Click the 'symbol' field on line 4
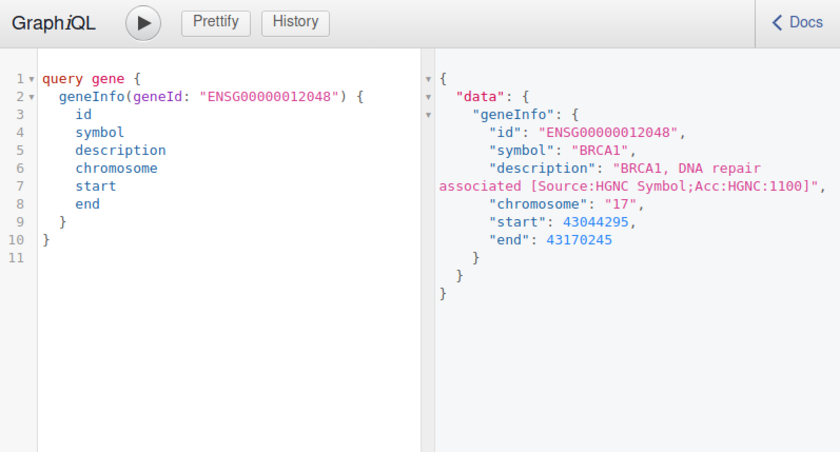 click(100, 132)
